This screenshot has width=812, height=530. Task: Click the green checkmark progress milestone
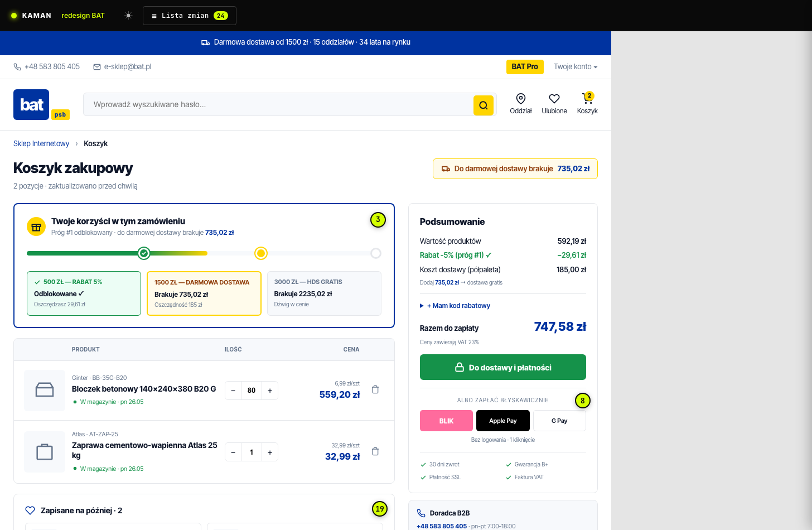click(x=144, y=253)
